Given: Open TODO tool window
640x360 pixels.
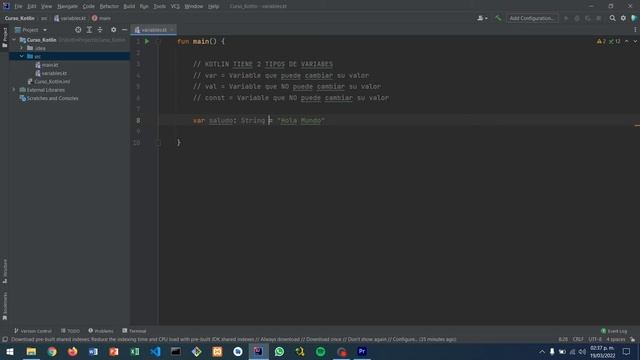Looking at the screenshot, I should point(70,331).
